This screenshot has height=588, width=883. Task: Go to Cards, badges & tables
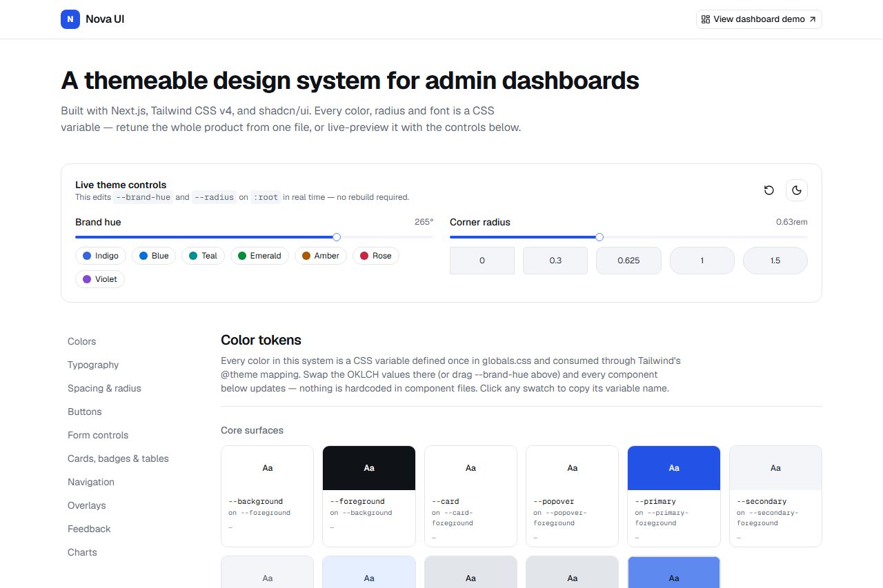pyautogui.click(x=118, y=458)
